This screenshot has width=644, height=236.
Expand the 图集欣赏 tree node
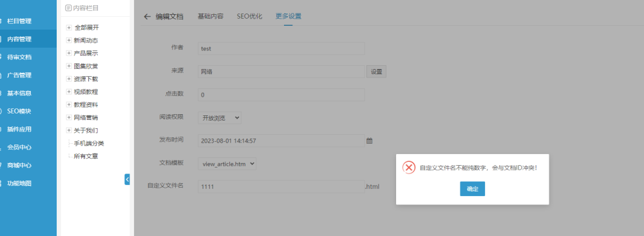pyautogui.click(x=69, y=66)
